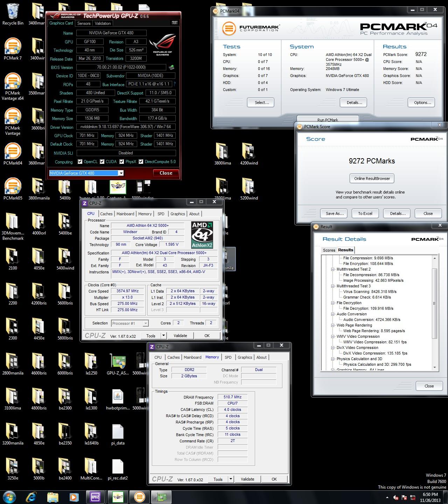Launch PCMark Vantage x64 shortcut
This screenshot has height=504, width=448.
(x=13, y=86)
